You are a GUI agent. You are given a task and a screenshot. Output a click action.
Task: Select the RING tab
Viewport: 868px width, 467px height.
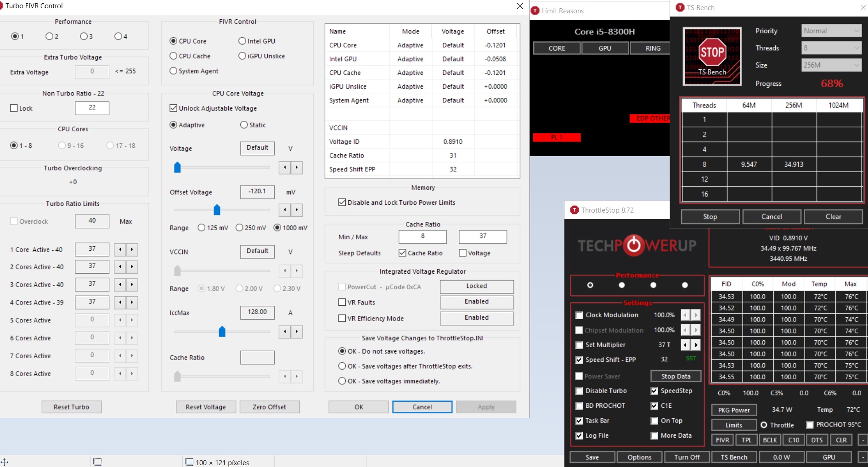coord(653,48)
